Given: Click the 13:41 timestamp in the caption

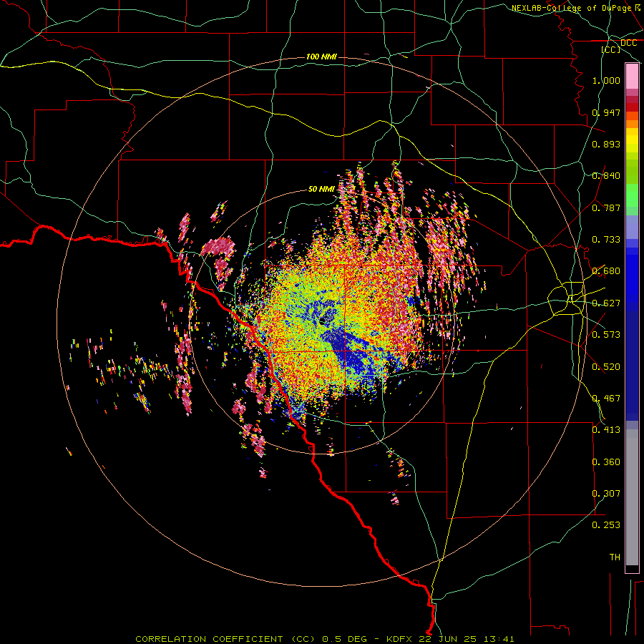Looking at the screenshot, I should (499, 639).
